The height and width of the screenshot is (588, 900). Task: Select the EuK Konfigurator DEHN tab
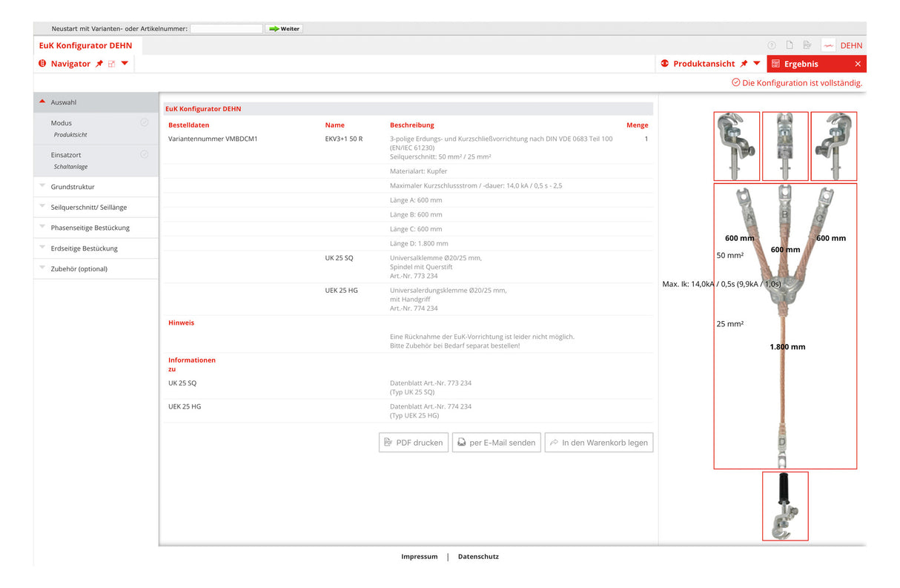pyautogui.click(x=86, y=45)
